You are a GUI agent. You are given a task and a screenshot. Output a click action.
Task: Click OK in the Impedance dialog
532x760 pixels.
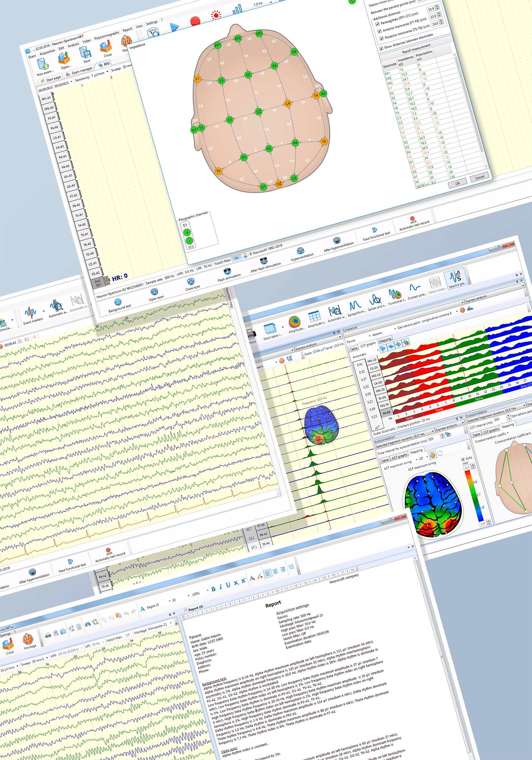[x=457, y=183]
